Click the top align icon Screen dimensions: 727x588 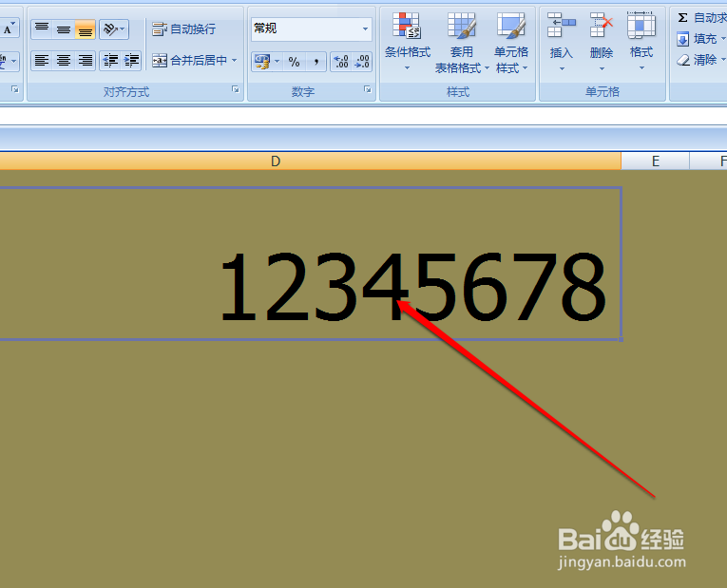tap(42, 29)
